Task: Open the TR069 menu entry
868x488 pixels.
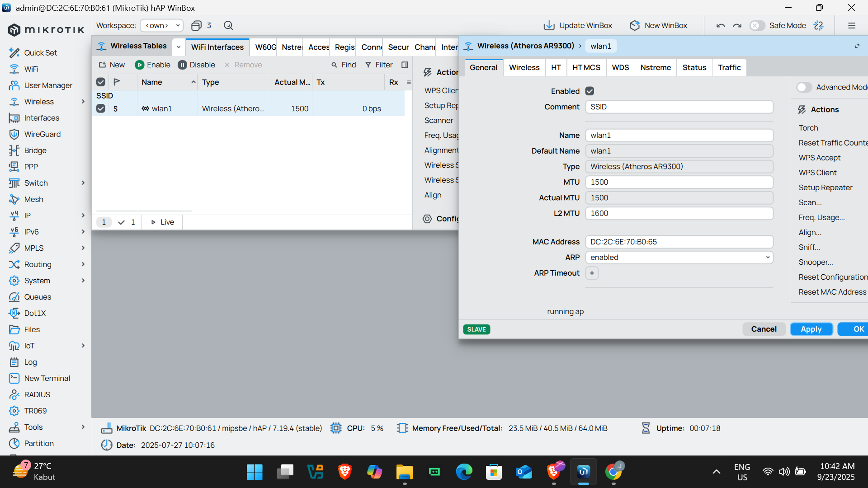Action: pyautogui.click(x=35, y=410)
